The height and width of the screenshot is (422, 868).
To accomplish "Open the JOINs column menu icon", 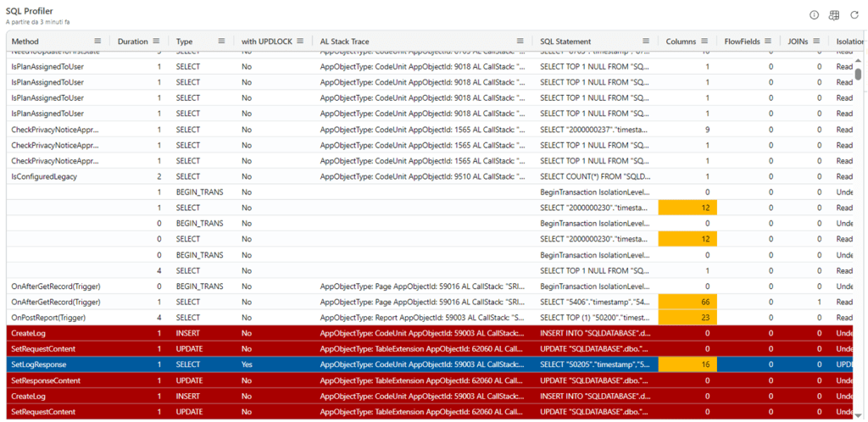I will [818, 41].
